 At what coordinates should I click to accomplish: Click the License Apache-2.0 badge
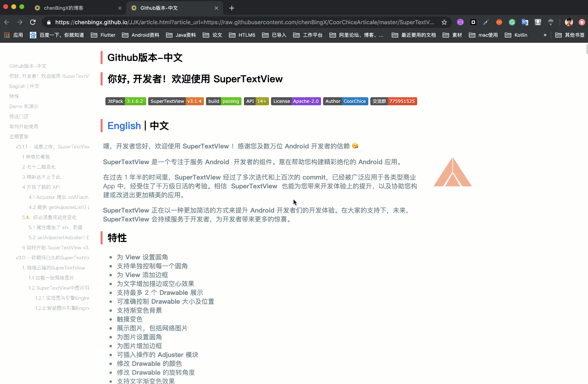point(296,101)
